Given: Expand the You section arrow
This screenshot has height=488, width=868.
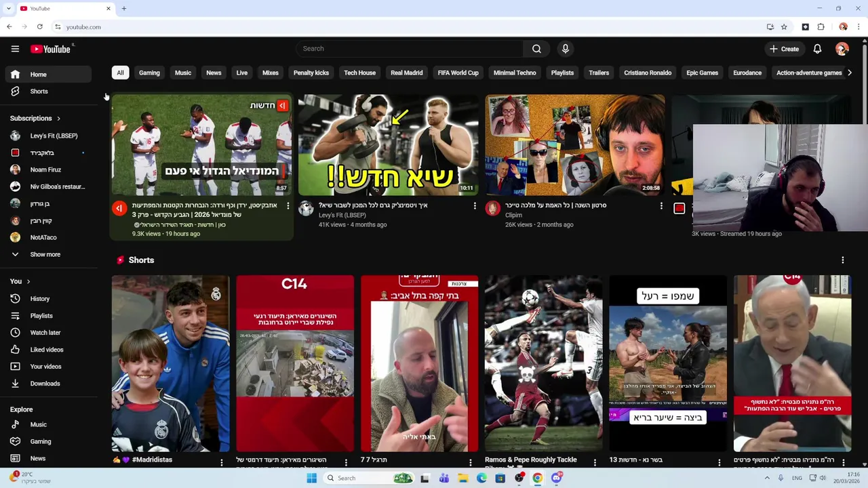Looking at the screenshot, I should tap(28, 281).
